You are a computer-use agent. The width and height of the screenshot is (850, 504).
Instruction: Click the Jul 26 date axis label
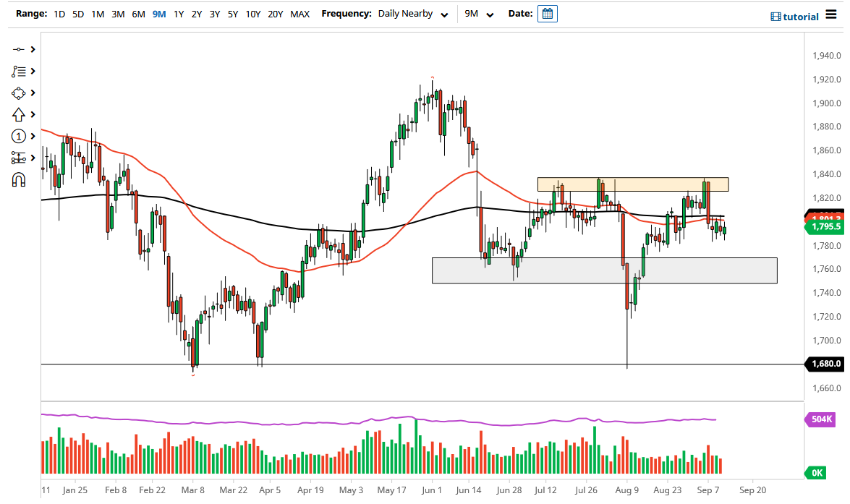pos(586,490)
